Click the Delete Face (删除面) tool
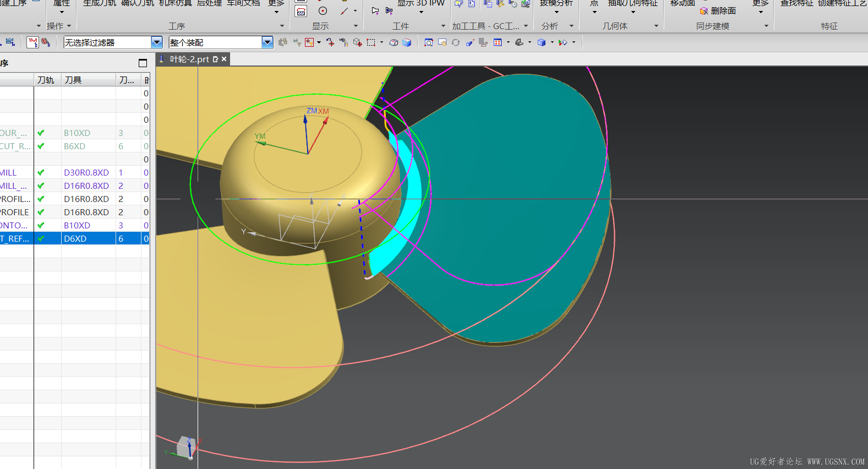 tap(718, 11)
